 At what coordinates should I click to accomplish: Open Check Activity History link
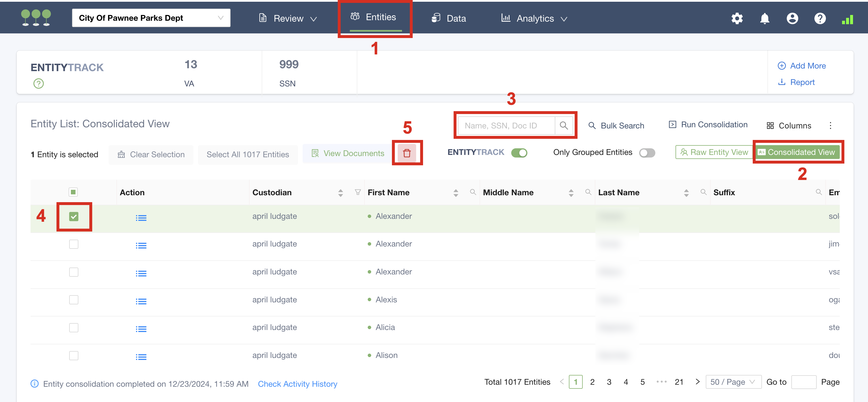click(297, 384)
